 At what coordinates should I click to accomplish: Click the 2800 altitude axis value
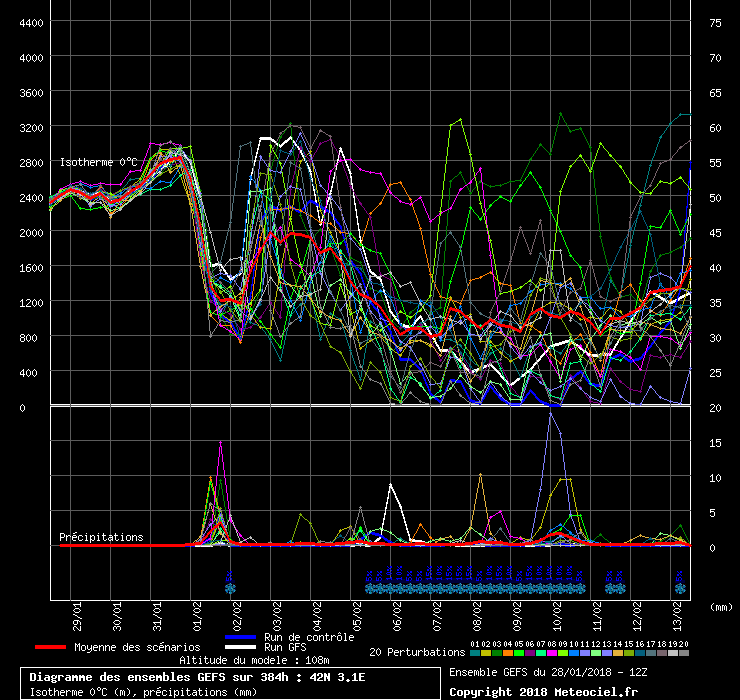pyautogui.click(x=31, y=163)
